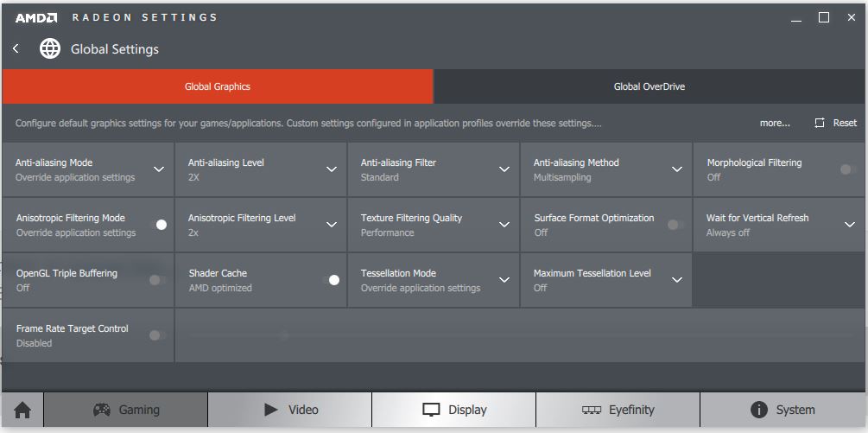
Task: Click the Gaming controller icon
Action: pos(101,410)
